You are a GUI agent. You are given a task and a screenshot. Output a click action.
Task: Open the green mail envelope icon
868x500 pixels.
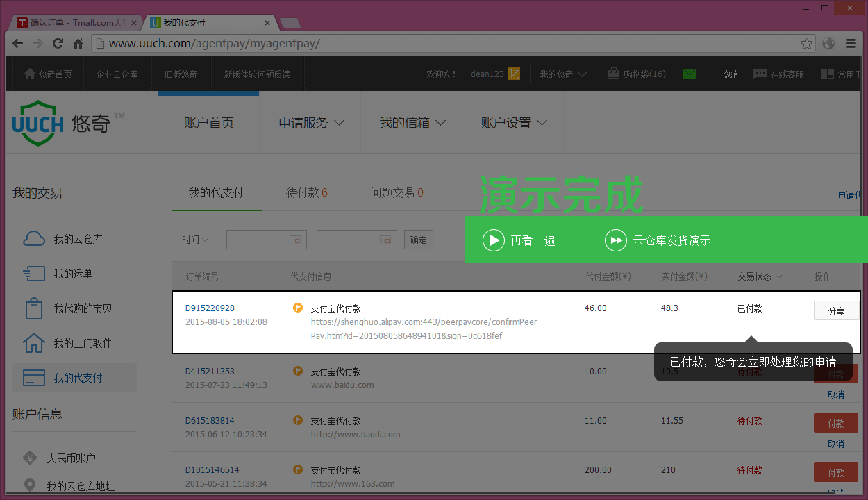click(x=689, y=74)
